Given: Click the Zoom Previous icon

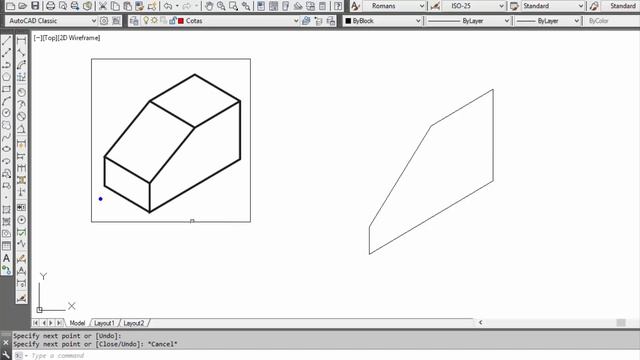Looking at the screenshot, I should [x=246, y=6].
